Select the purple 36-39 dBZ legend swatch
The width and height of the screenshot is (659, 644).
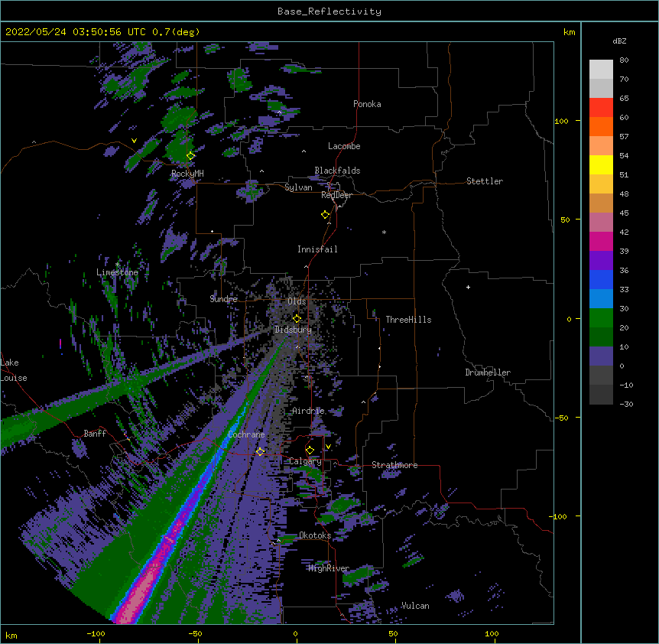(x=601, y=261)
